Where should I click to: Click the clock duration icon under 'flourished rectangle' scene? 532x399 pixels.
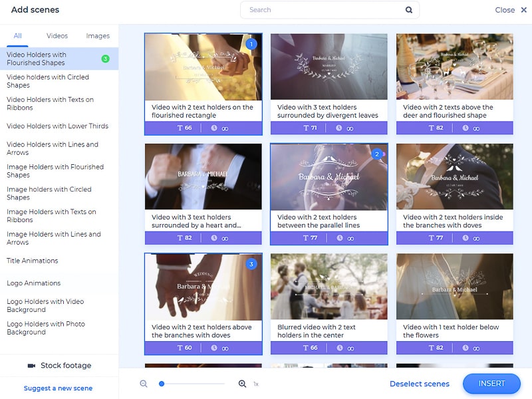(214, 128)
